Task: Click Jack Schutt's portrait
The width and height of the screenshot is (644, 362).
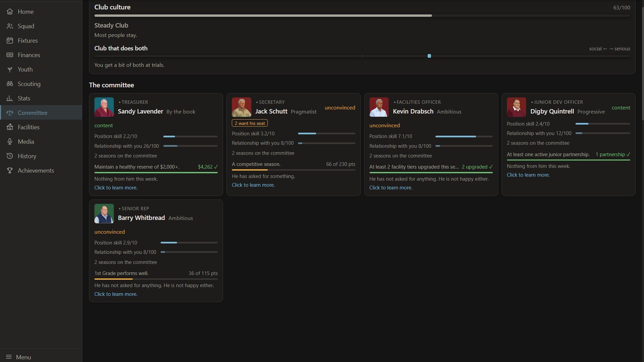Action: point(241,107)
